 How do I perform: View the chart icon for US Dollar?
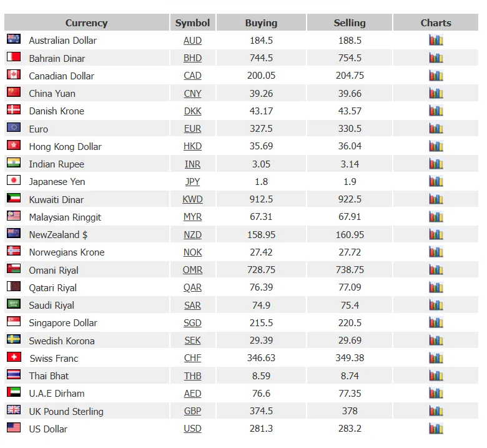coord(436,429)
